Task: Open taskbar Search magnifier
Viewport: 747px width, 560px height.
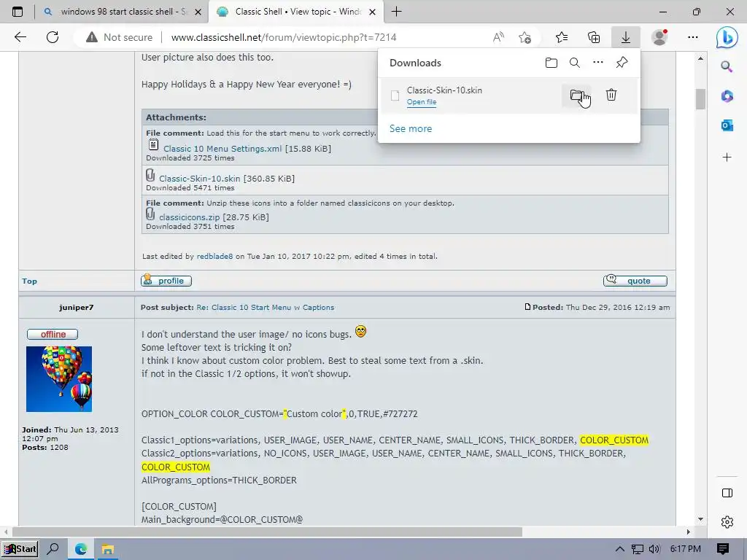Action: pos(53,549)
